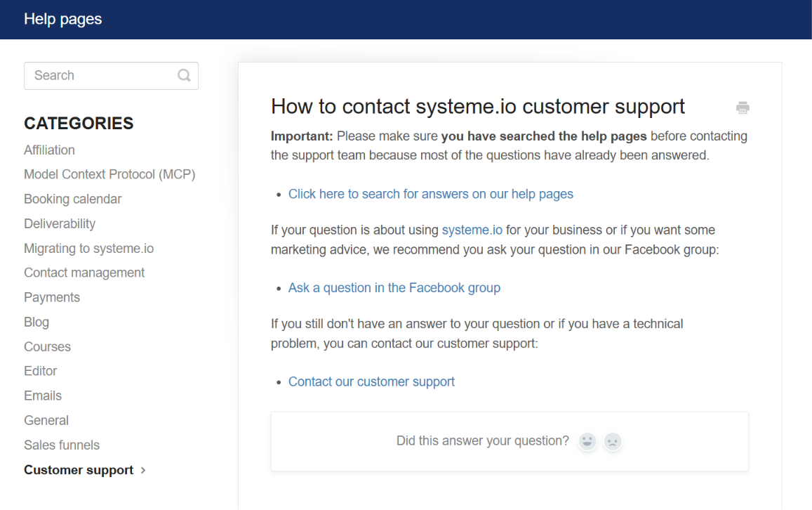Click the link to search for answers on help pages

point(431,194)
